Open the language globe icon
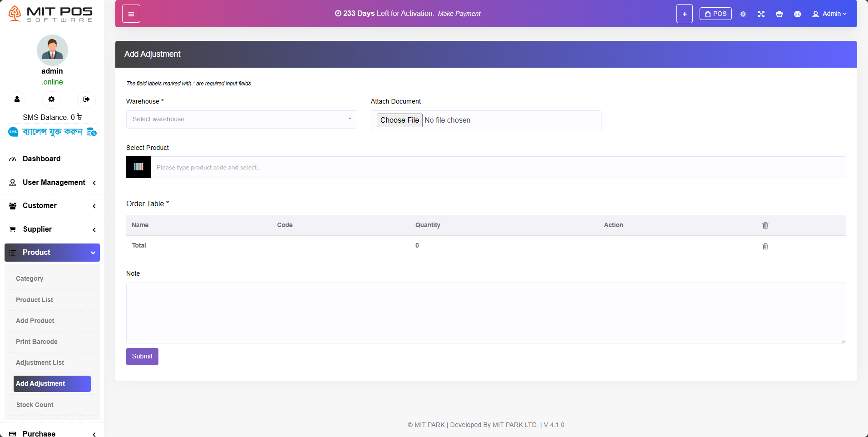 (797, 14)
